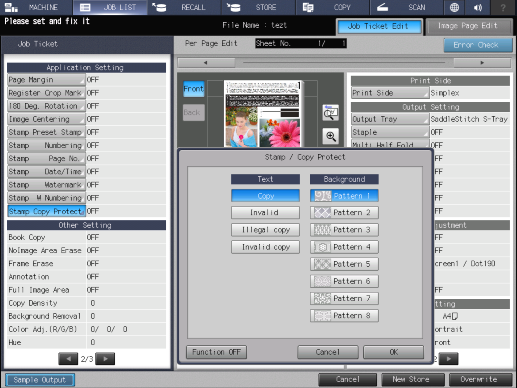This screenshot has height=388, width=517.
Task: Click the left arrow of sheet scrollbar
Action: 206,63
